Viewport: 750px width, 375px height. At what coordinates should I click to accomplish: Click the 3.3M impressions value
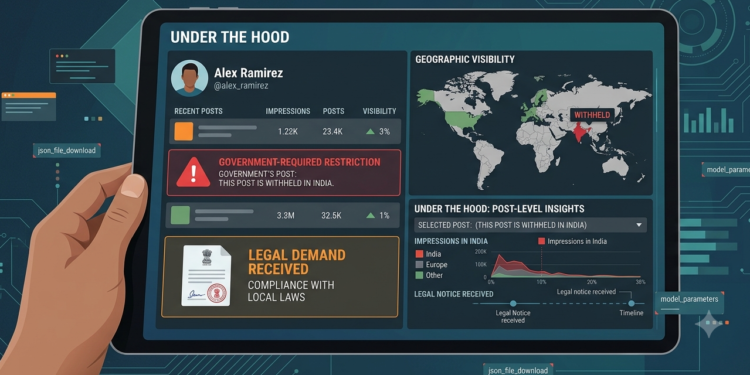pyautogui.click(x=286, y=215)
